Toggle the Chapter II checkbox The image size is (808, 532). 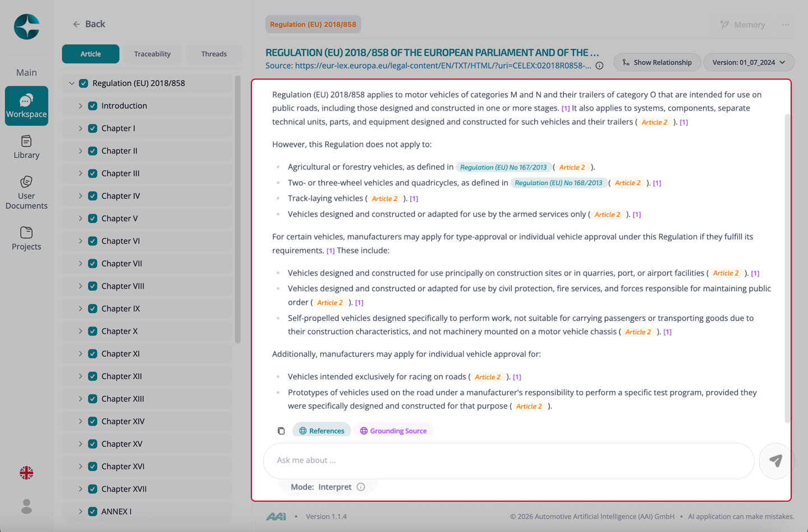[93, 151]
